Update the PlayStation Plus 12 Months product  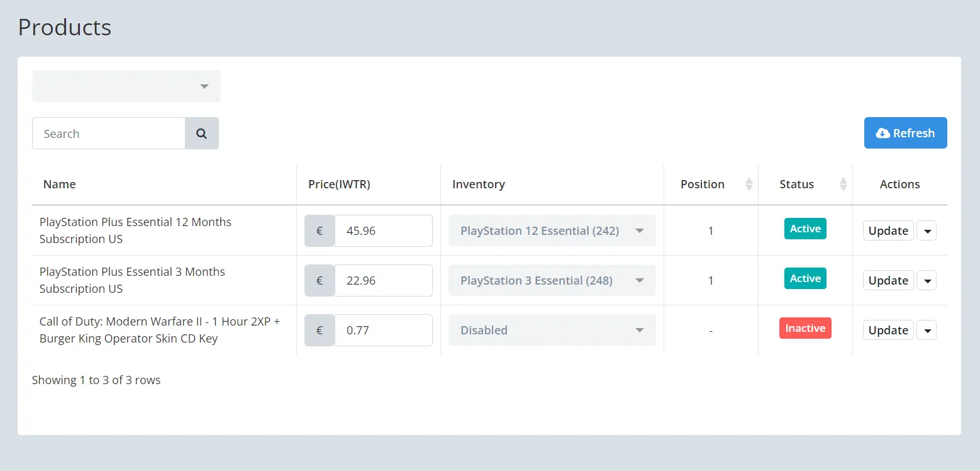pos(888,230)
